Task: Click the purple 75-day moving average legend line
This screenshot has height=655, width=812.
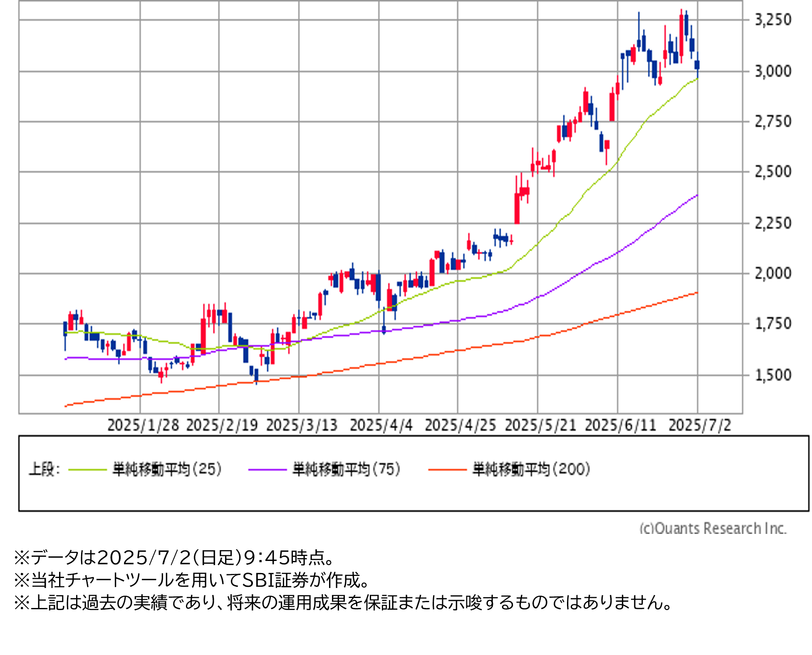Action: pos(267,469)
